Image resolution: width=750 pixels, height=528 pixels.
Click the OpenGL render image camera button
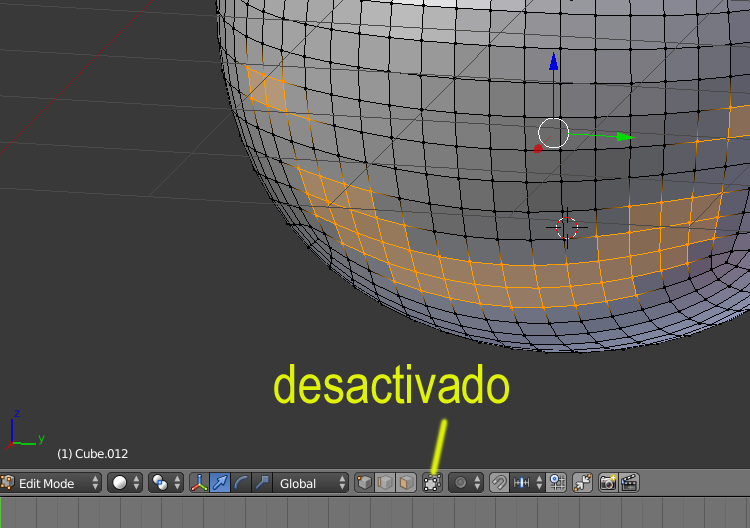coord(608,483)
